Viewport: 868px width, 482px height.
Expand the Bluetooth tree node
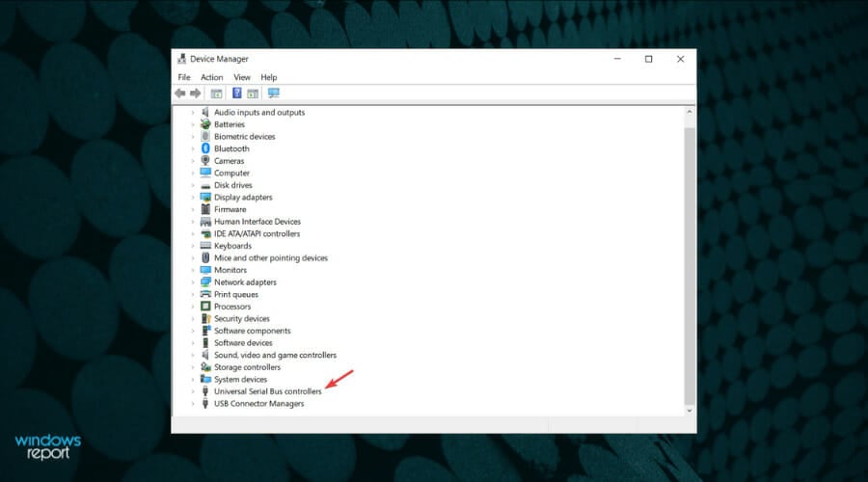coord(193,148)
